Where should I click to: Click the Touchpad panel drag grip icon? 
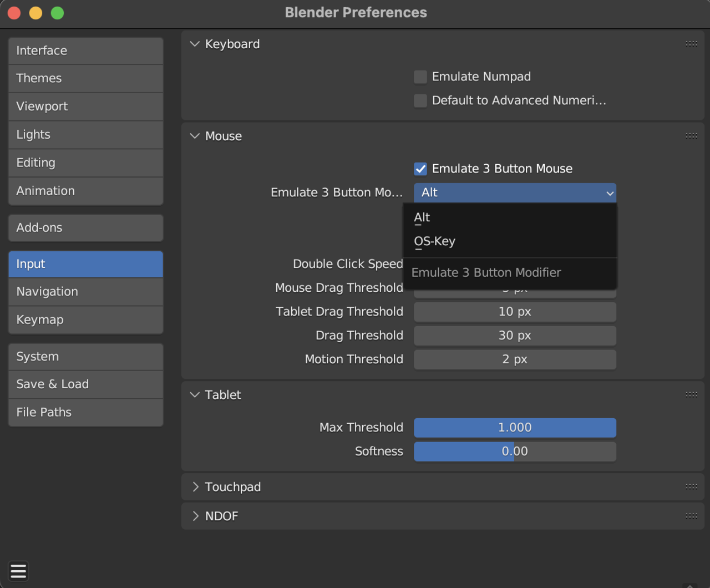tap(691, 487)
